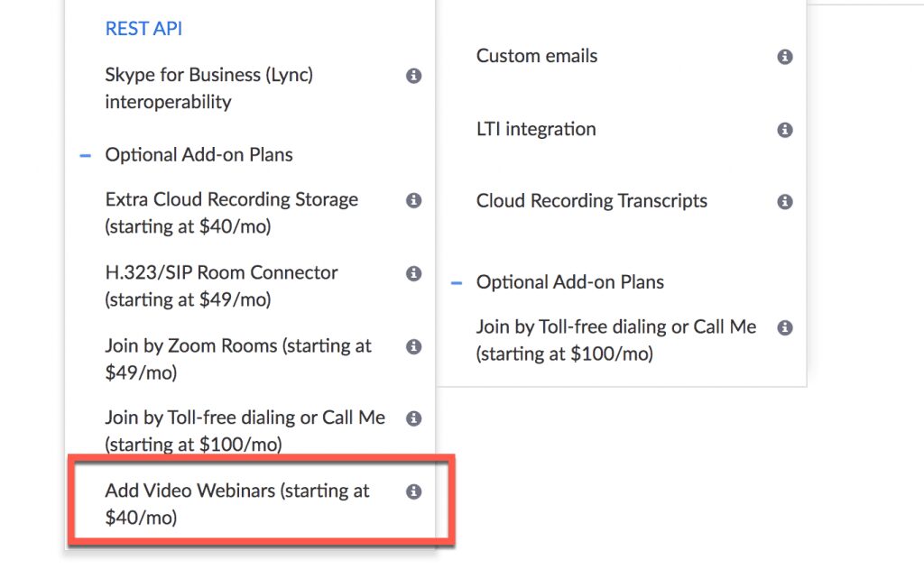This screenshot has width=924, height=569.
Task: Show info for Join by Toll-free dialing left column
Action: tap(414, 418)
